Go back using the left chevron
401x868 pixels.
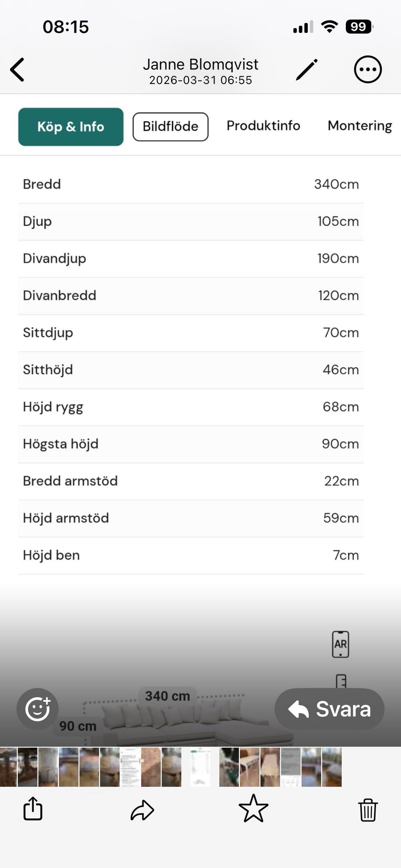(18, 69)
